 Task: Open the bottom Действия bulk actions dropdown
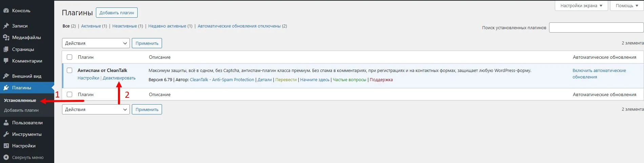tap(96, 109)
